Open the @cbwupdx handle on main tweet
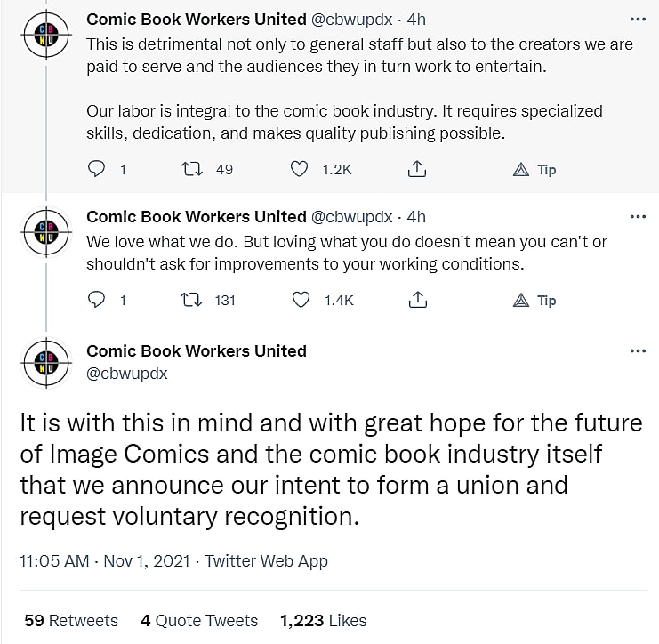This screenshot has height=644, width=659. (x=126, y=374)
